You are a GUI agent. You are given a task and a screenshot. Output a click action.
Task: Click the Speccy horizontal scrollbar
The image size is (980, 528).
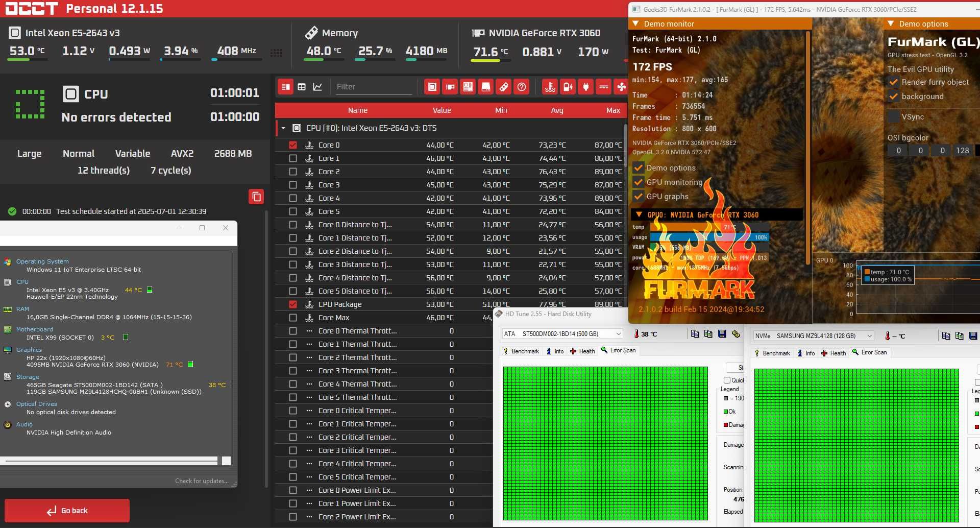(111, 461)
